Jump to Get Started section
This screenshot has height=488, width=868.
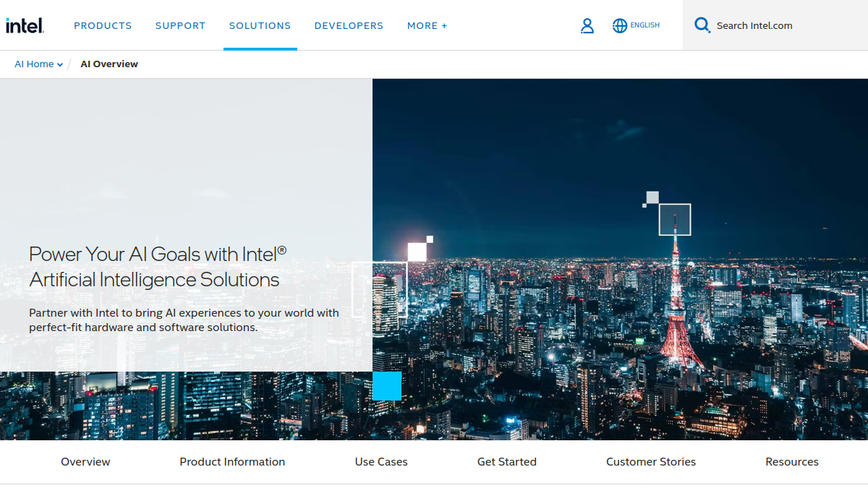pos(507,462)
